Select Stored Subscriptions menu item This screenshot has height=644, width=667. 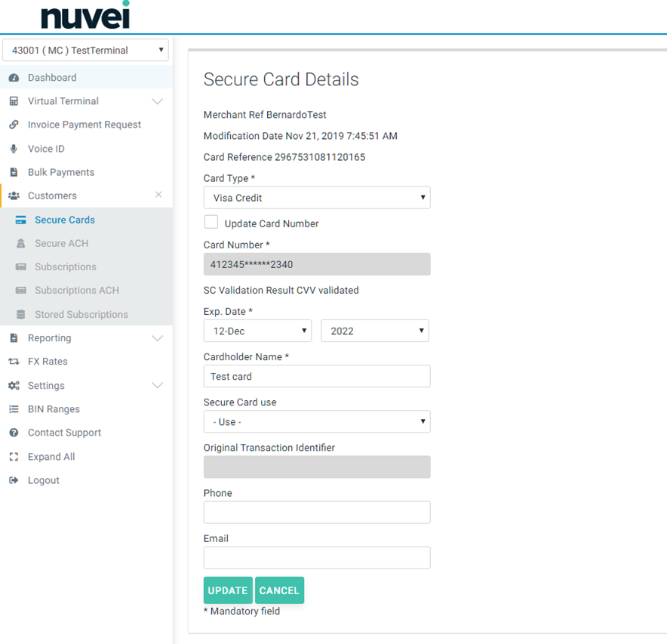pyautogui.click(x=81, y=314)
